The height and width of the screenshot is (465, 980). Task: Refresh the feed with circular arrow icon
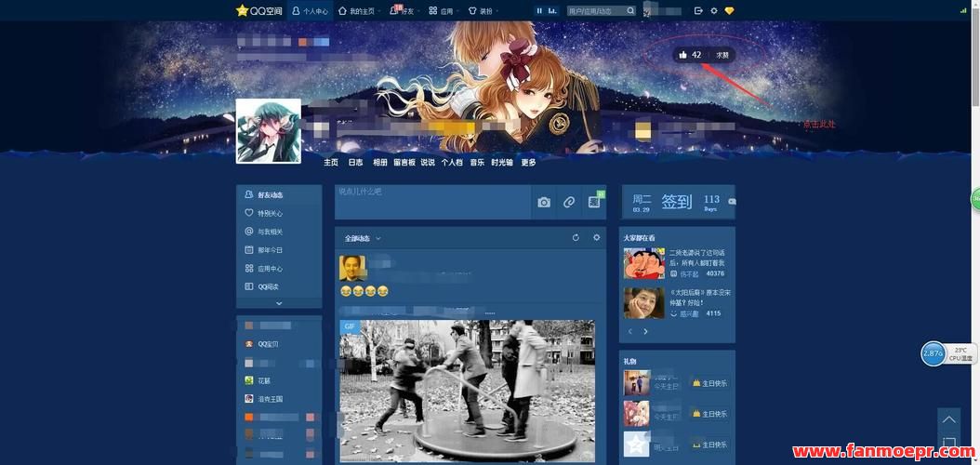pos(576,237)
